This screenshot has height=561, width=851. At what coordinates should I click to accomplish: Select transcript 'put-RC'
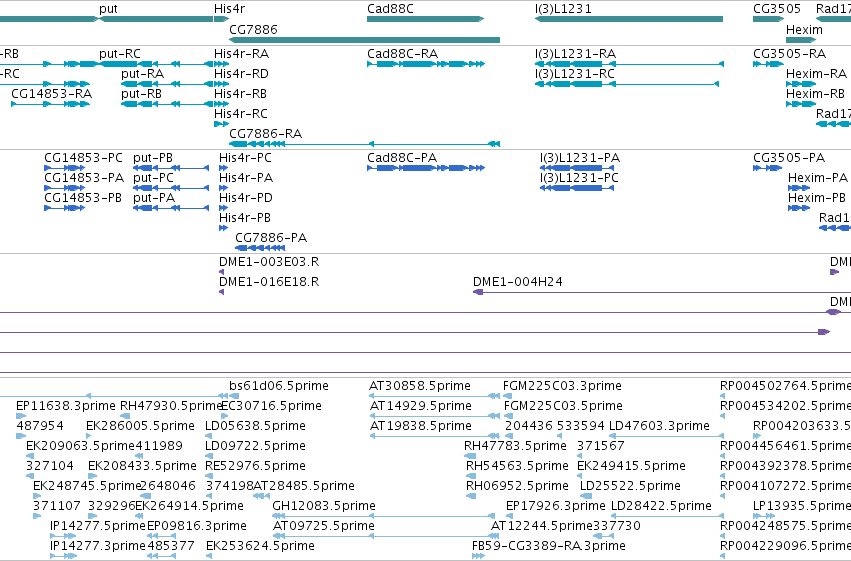tap(119, 54)
